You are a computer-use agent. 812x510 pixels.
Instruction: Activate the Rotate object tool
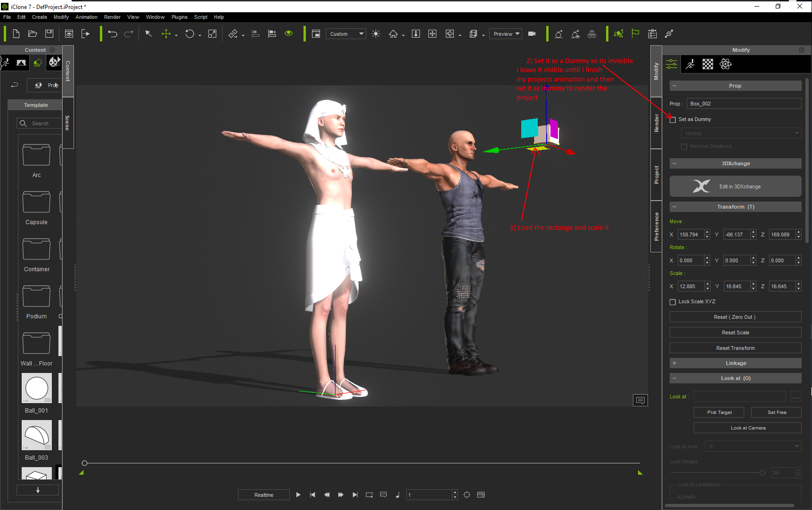click(x=189, y=33)
